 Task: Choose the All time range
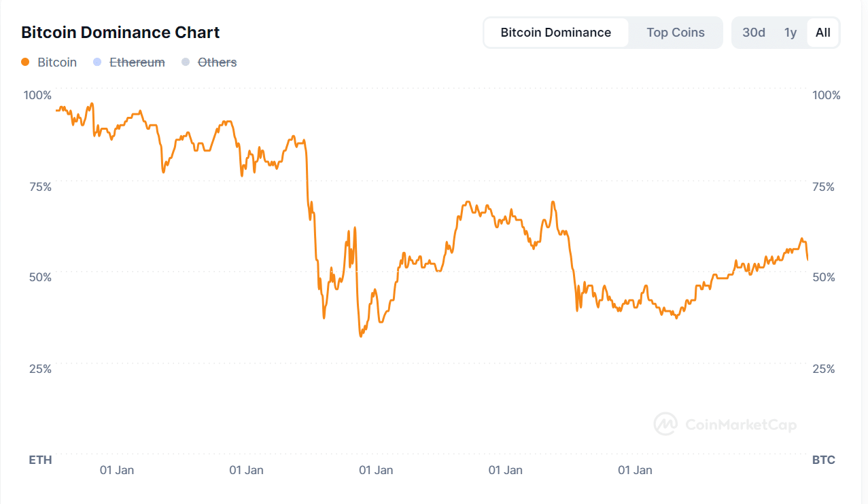click(822, 33)
